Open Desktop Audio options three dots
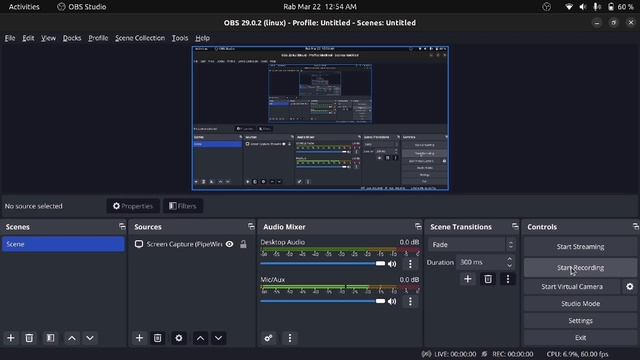Image resolution: width=640 pixels, height=360 pixels. coord(410,264)
